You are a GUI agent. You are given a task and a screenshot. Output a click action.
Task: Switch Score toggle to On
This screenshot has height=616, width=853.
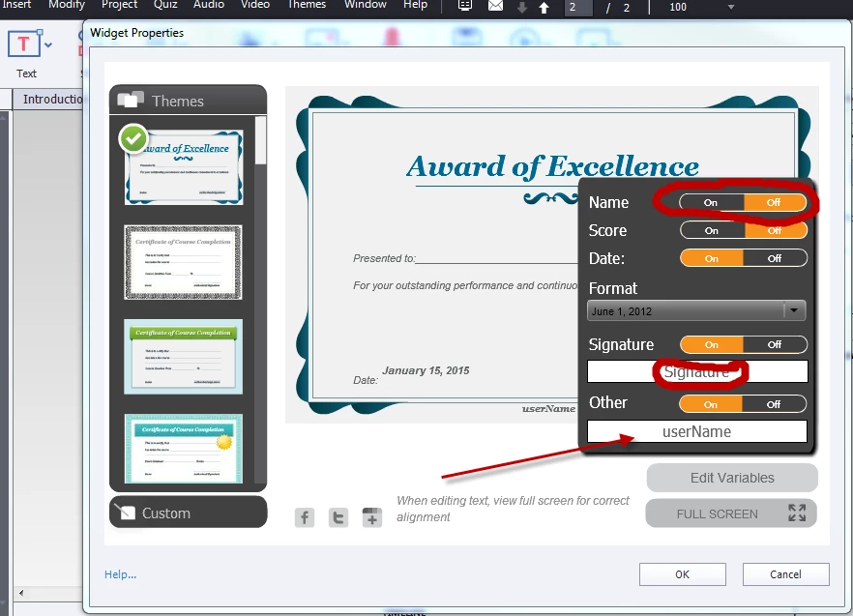tap(712, 230)
